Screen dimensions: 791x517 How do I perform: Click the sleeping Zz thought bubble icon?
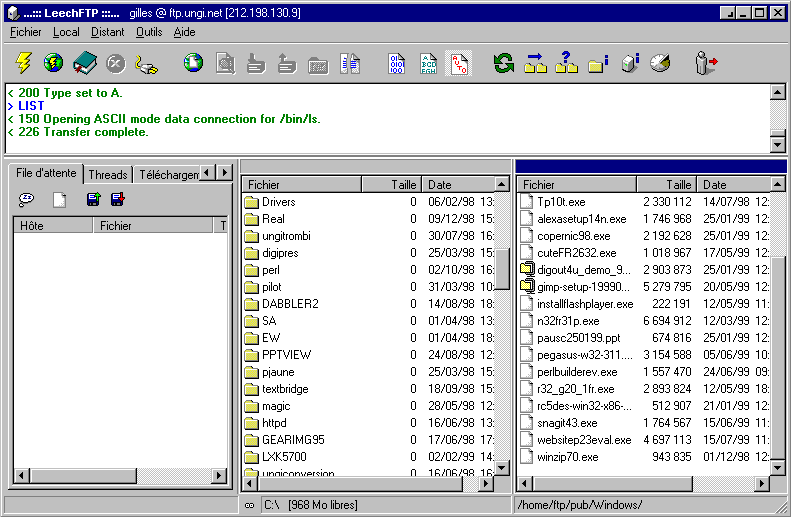(x=26, y=200)
